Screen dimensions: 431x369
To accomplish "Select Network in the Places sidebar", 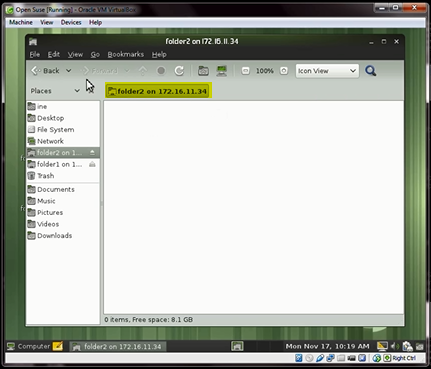I will (x=63, y=141).
